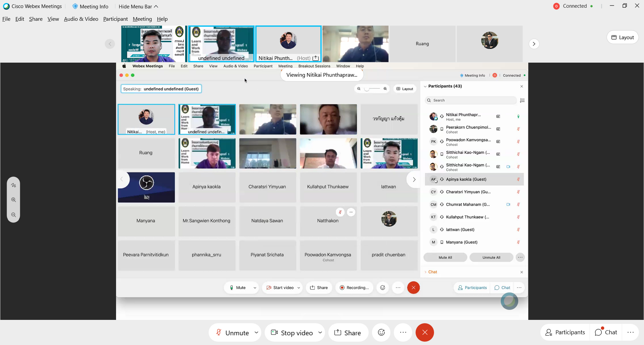Stop video camera feed
644x345 pixels.
[x=292, y=333]
